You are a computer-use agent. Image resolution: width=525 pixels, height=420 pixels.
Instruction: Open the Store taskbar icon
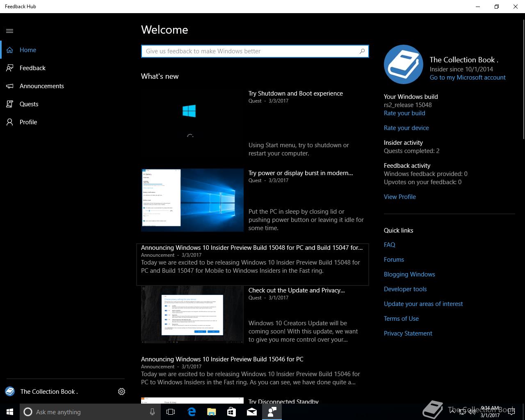(x=231, y=412)
